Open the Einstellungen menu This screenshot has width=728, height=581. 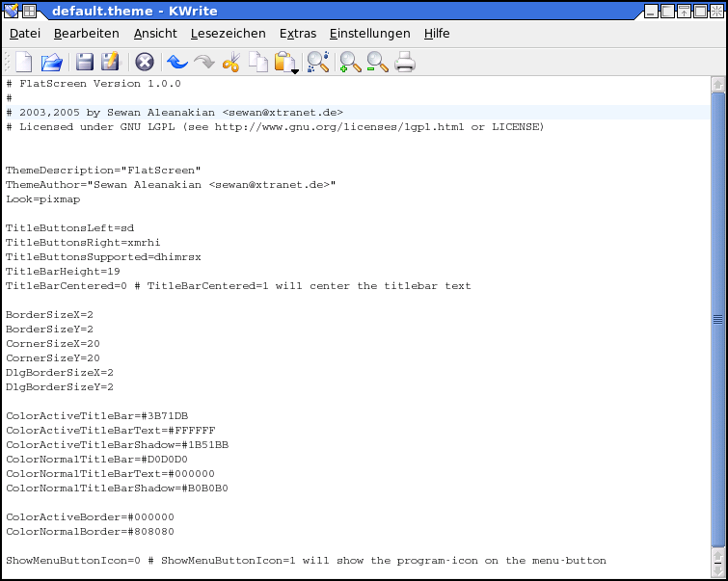tap(369, 34)
